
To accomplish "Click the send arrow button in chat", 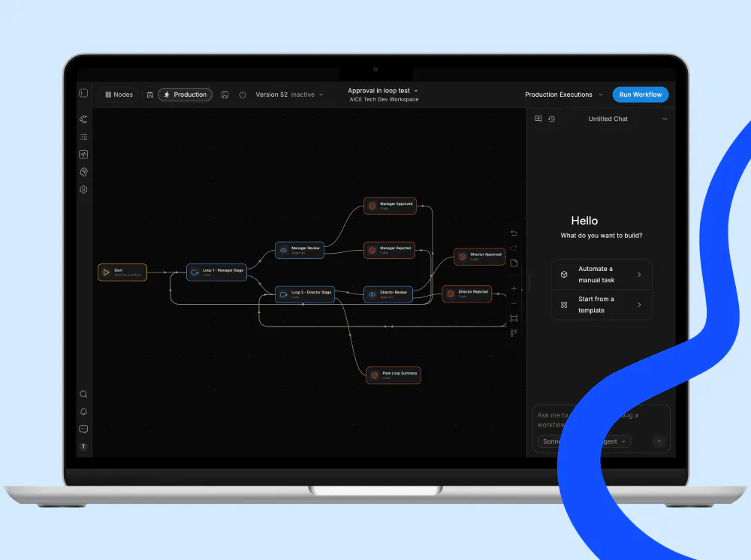I will click(659, 441).
